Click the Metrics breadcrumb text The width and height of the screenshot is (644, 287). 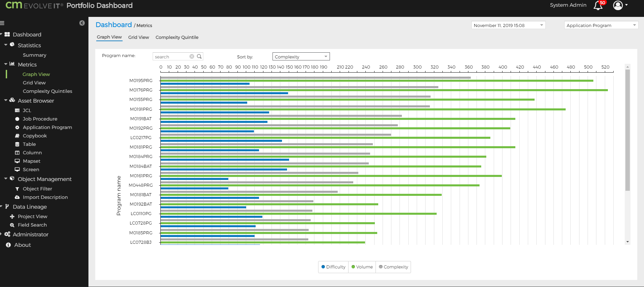tap(144, 26)
